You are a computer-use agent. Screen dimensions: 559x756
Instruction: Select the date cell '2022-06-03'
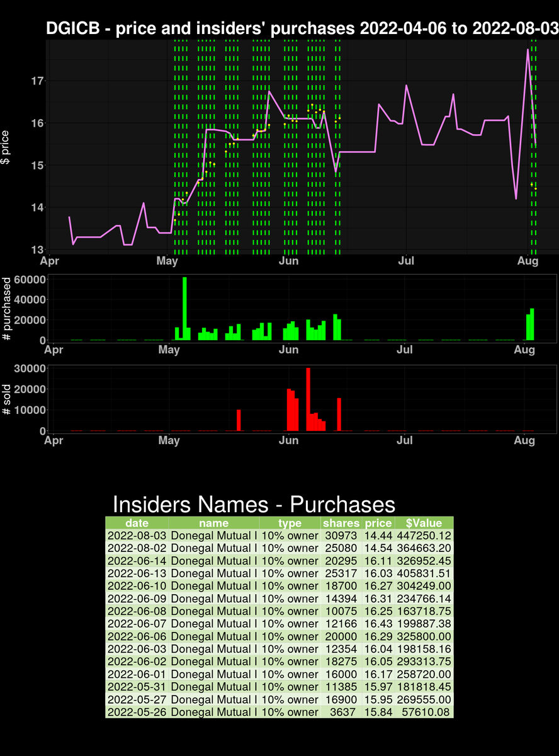pyautogui.click(x=137, y=649)
